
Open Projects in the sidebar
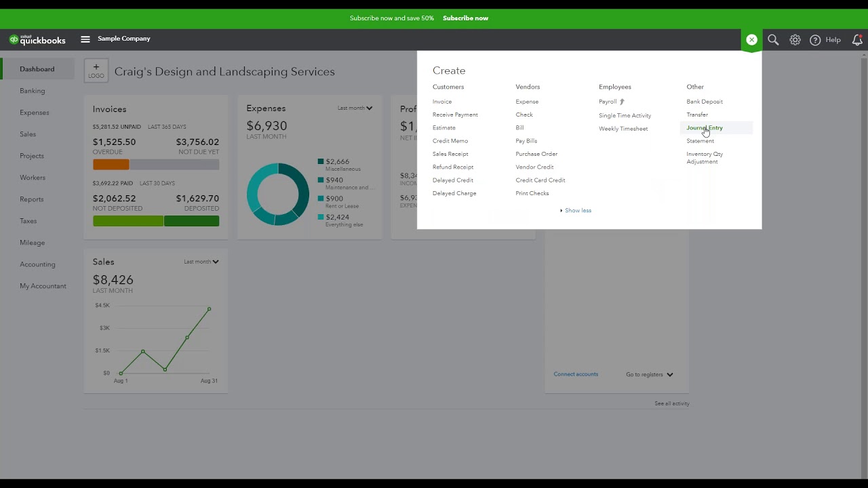(32, 156)
